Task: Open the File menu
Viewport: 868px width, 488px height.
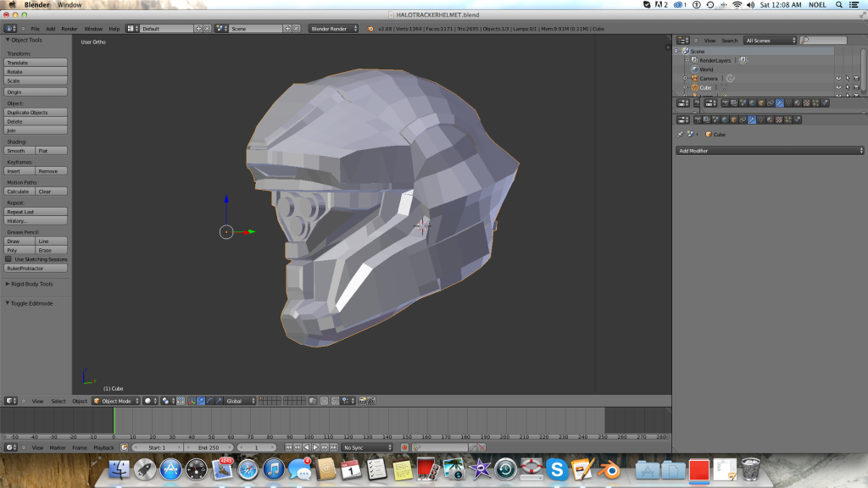Action: (35, 29)
